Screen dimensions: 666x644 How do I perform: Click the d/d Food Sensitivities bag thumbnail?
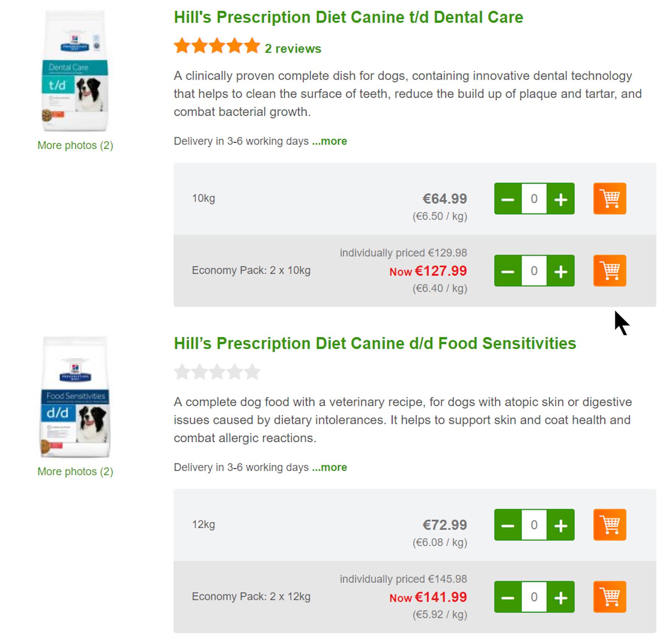point(75,398)
